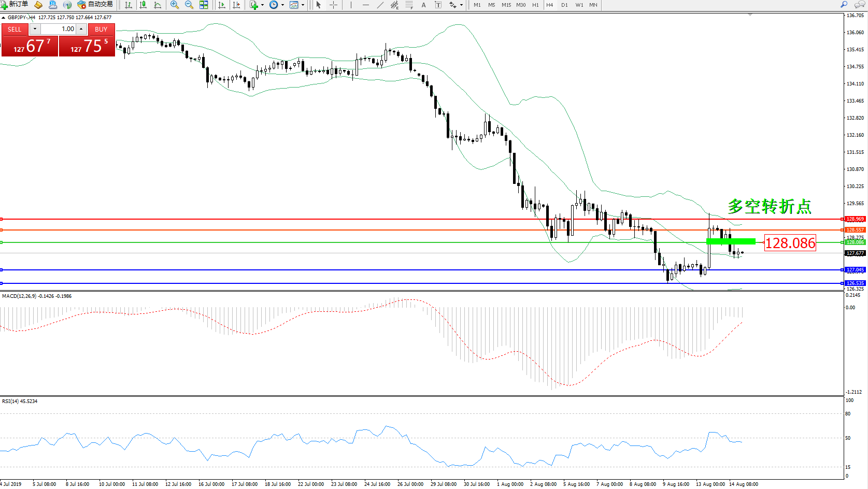Switch chart to candlestick display
This screenshot has width=868, height=489.
143,5
